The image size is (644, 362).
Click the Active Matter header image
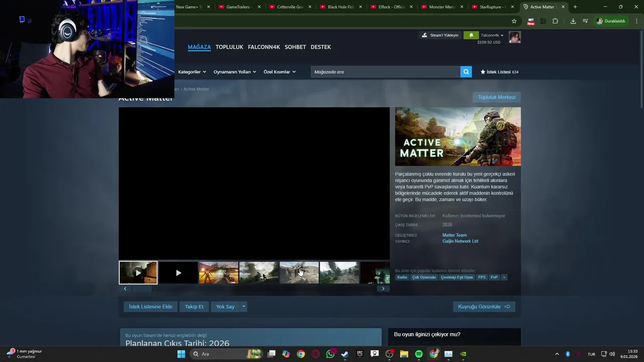[x=458, y=137]
